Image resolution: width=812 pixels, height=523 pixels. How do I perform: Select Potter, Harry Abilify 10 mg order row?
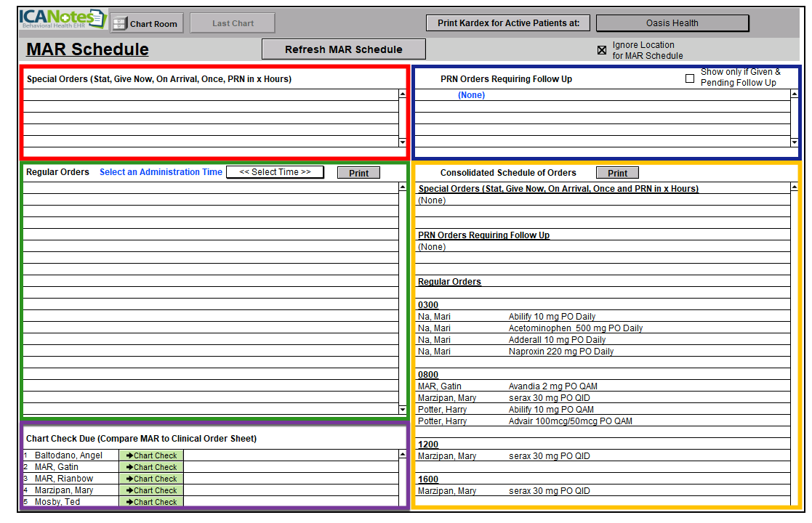(x=550, y=410)
